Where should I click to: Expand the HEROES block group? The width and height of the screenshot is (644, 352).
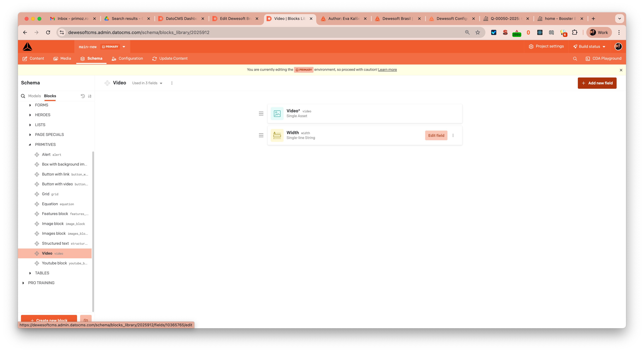coord(30,115)
